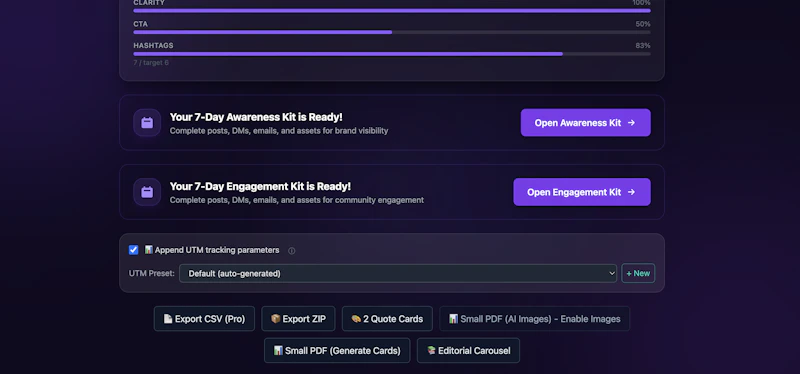
Task: Click Small PDF (Generate Cards)
Action: click(337, 351)
